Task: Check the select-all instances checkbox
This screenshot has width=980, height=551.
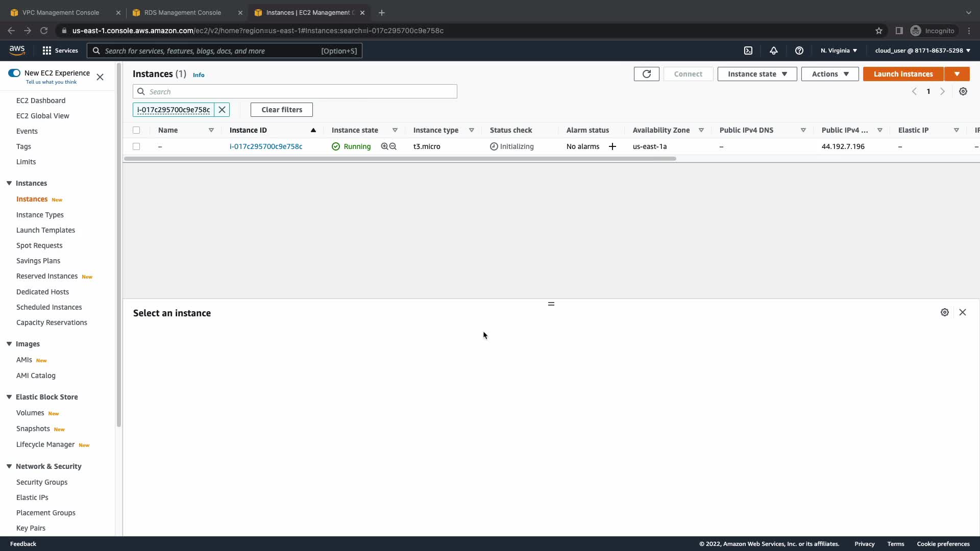Action: 136,130
